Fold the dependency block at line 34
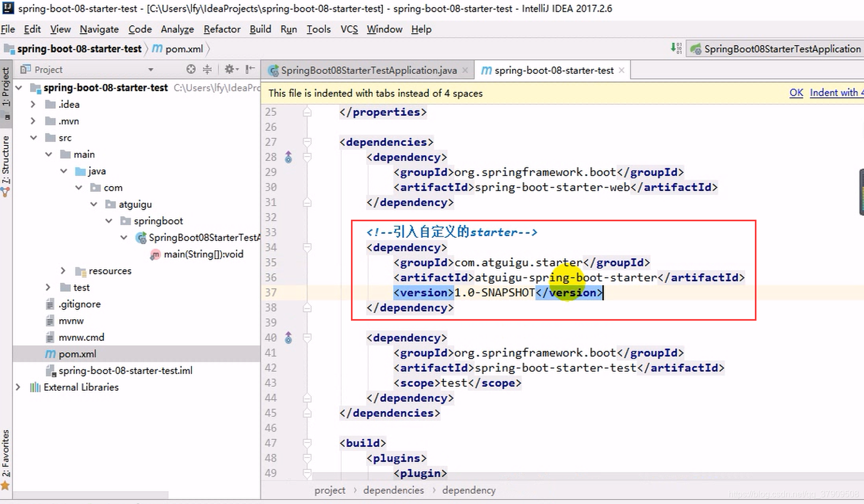Screen dimensions: 864x504 click(307, 247)
